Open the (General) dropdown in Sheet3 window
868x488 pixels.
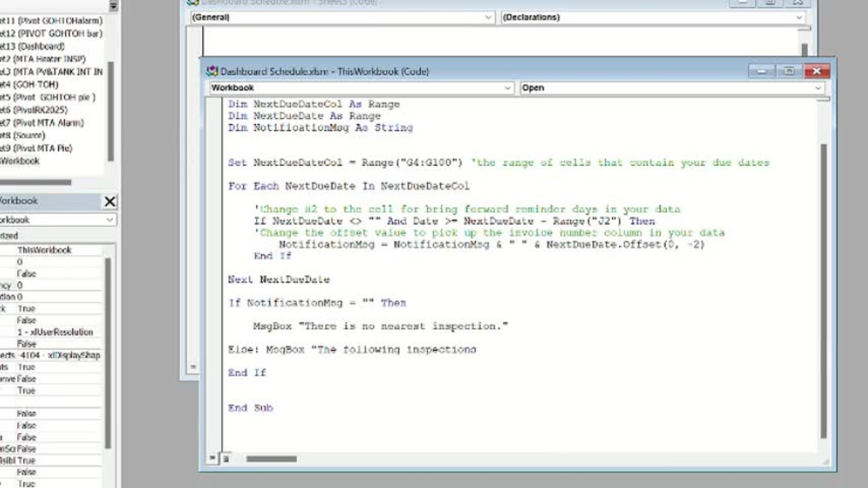click(488, 17)
